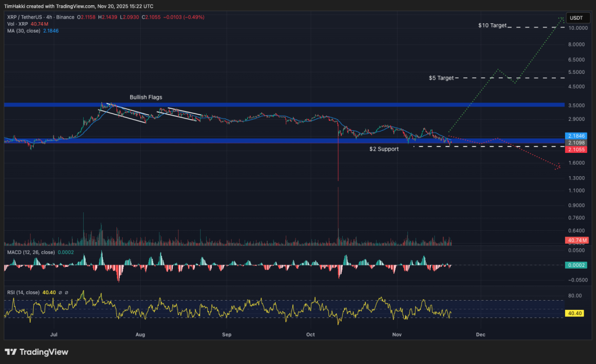596x364 pixels.
Task: Select the XRP / TetherUS symbol title
Action: (x=23, y=17)
